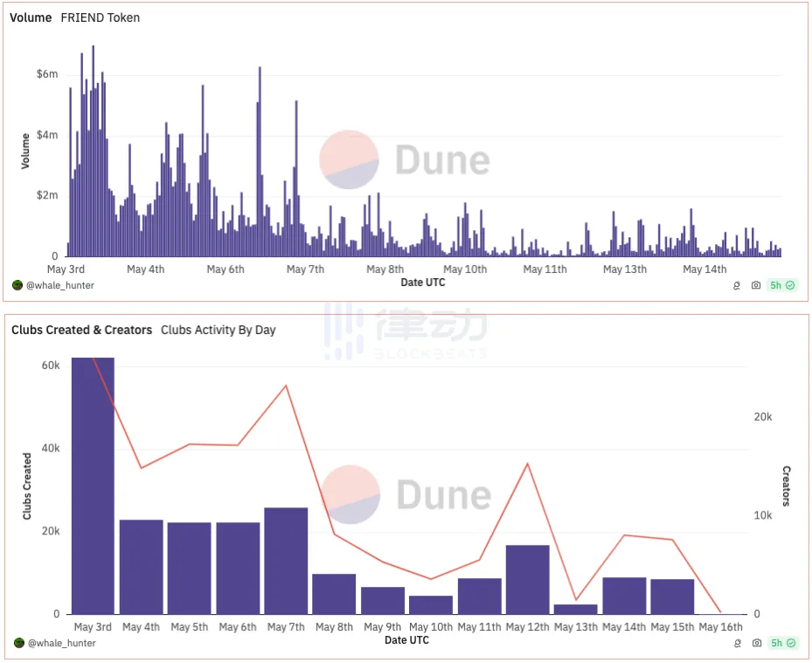Select the May 3rd bar in Clubs chart

click(x=93, y=485)
